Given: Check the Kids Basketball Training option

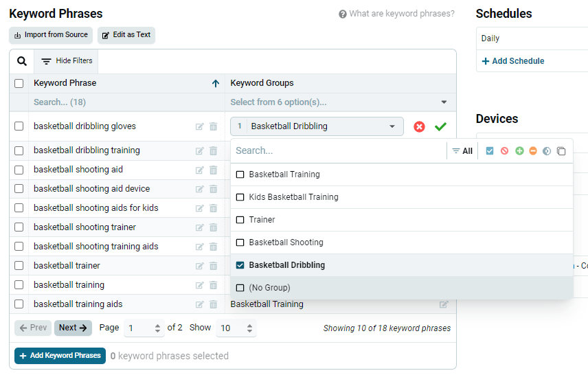Looking at the screenshot, I should 240,197.
